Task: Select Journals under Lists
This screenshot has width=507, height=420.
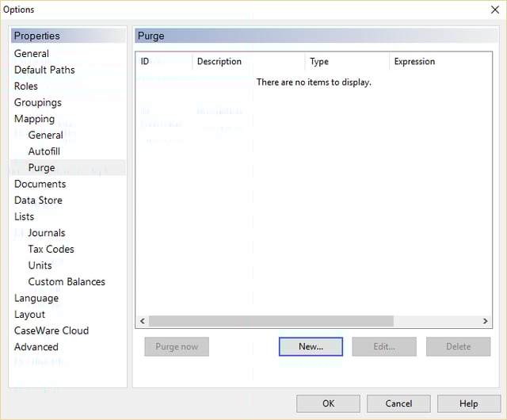Action: point(47,233)
